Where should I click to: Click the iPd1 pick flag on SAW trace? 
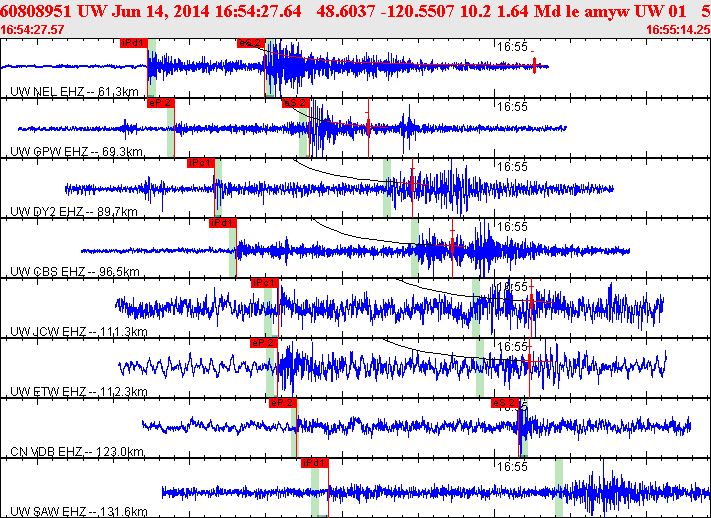coord(315,463)
